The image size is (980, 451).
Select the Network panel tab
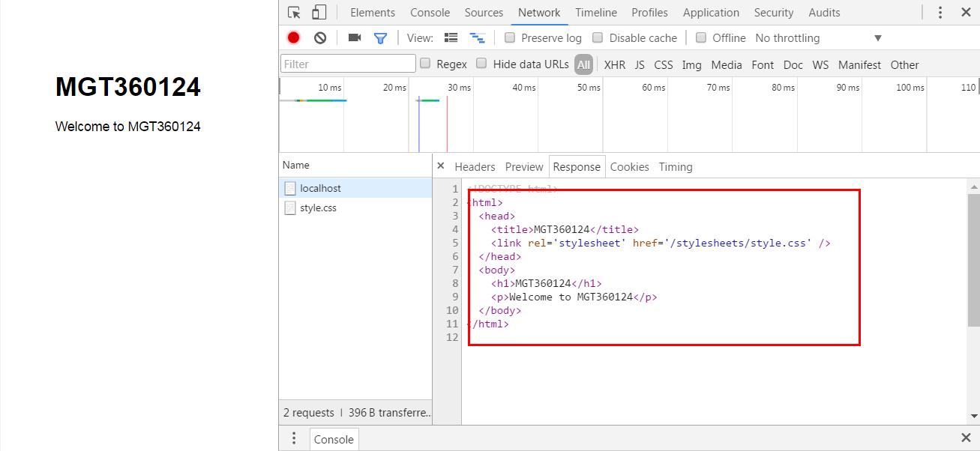click(x=539, y=13)
